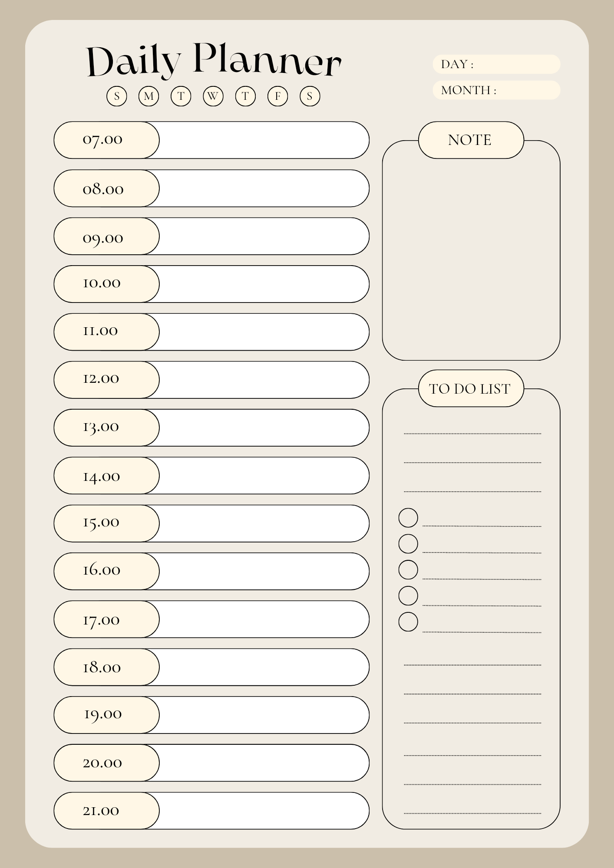614x868 pixels.
Task: Tick the middle to-do list circle
Action: 408,570
